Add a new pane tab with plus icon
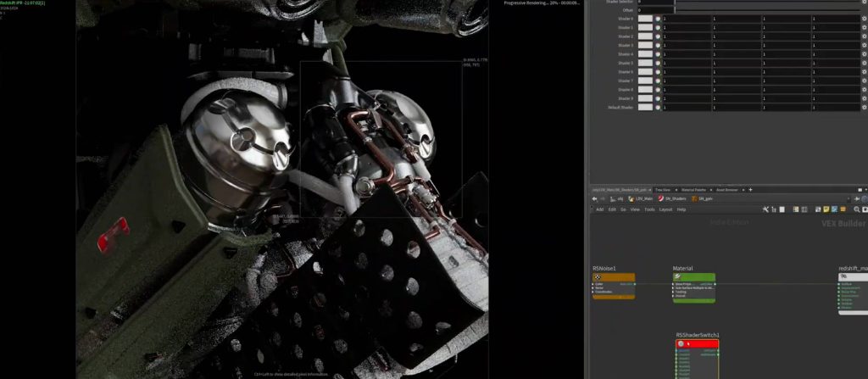The height and width of the screenshot is (379, 868). 750,189
